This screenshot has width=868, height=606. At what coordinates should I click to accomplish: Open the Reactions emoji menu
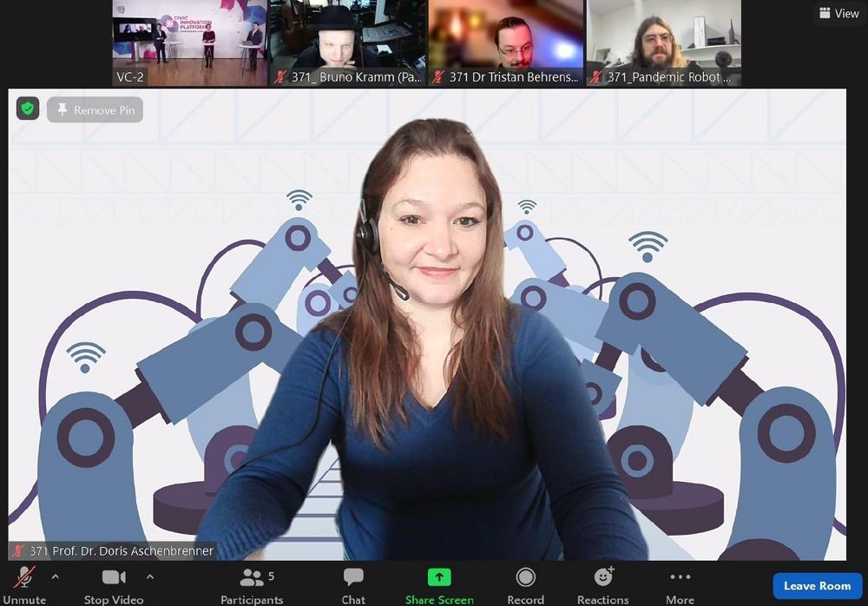point(603,578)
